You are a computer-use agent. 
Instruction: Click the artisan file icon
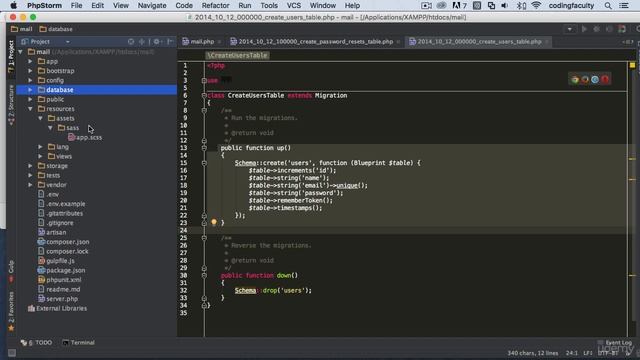click(x=41, y=232)
